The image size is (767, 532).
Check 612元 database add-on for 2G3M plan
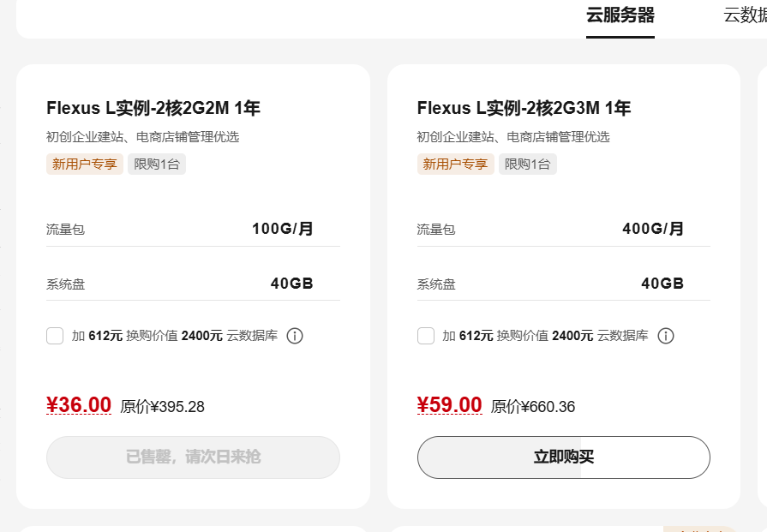pos(426,336)
